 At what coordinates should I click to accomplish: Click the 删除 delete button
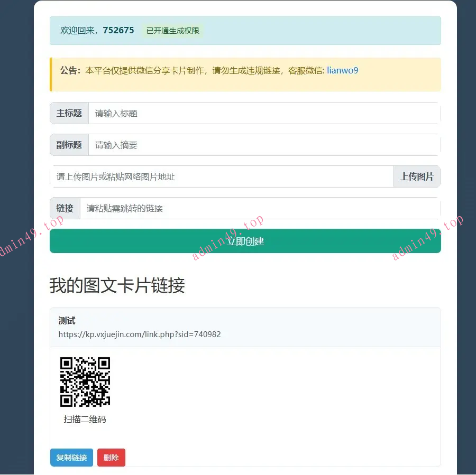pyautogui.click(x=111, y=457)
